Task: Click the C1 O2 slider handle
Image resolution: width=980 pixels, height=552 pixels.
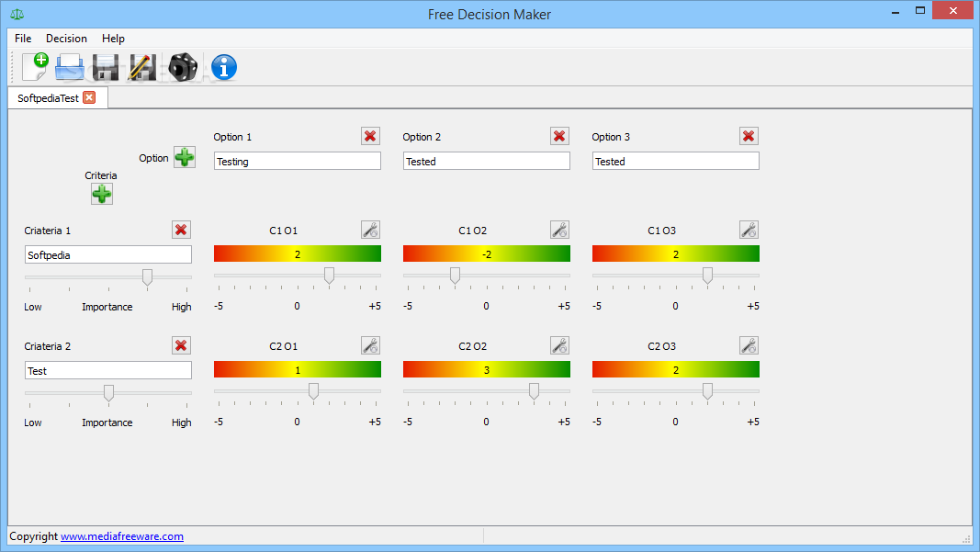Action: tap(455, 275)
